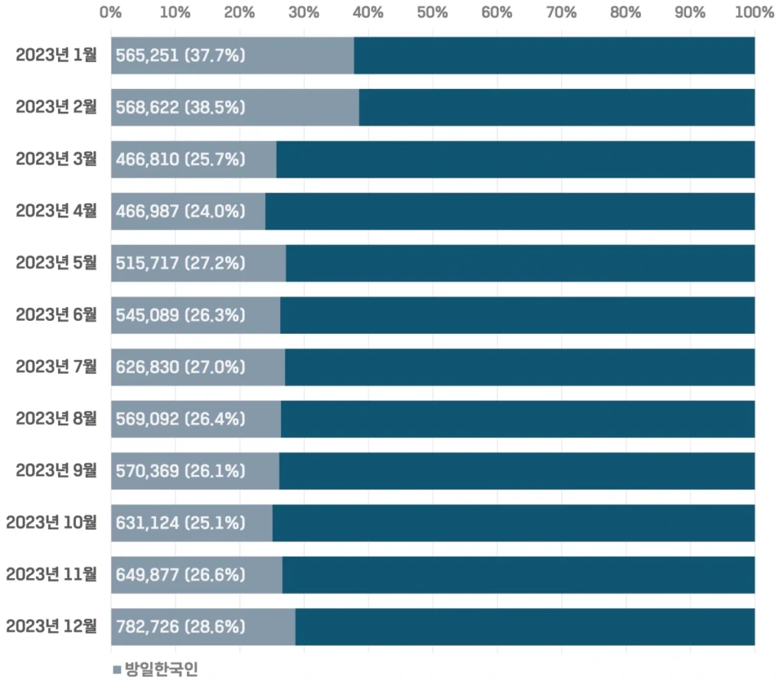Click the 466,987 (24.0%) bar segment
This screenshot has height=690, width=784.
pos(188,211)
